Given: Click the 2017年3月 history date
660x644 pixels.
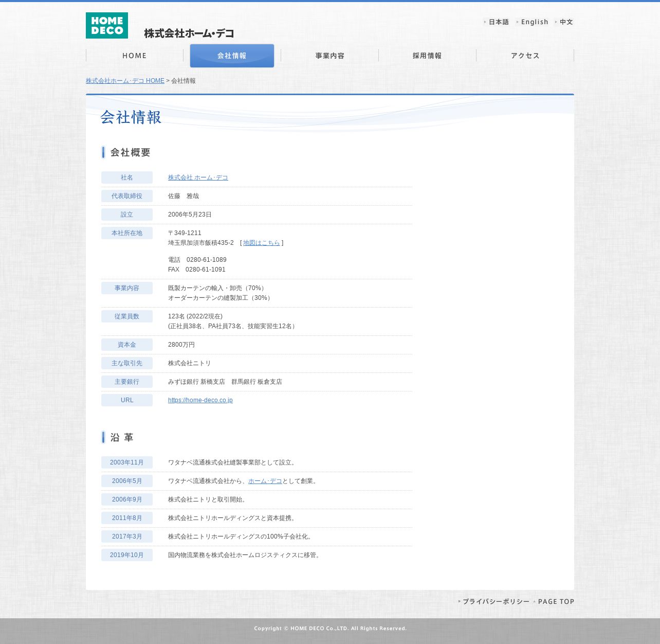Looking at the screenshot, I should click(x=127, y=536).
